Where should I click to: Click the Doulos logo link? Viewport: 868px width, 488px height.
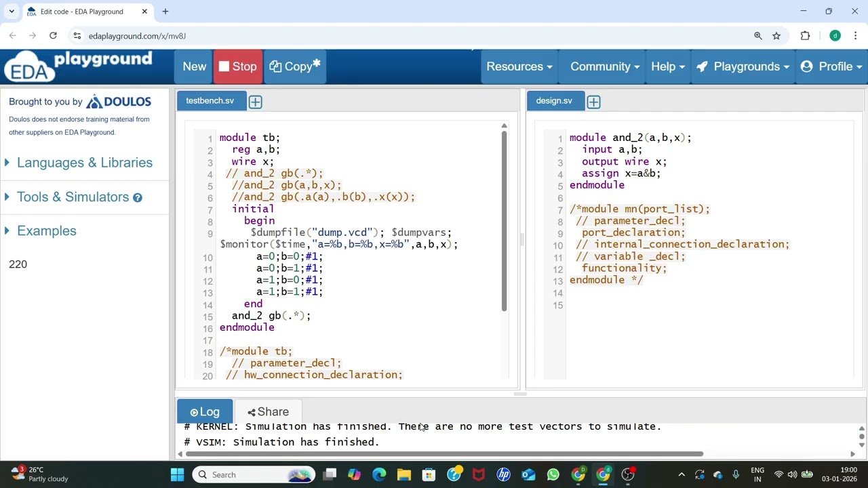coord(119,102)
